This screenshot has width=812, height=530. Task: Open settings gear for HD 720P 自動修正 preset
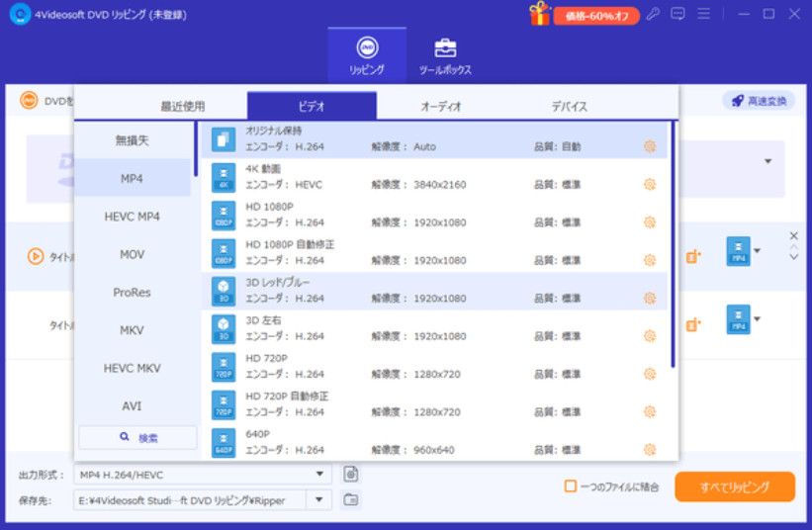point(650,412)
